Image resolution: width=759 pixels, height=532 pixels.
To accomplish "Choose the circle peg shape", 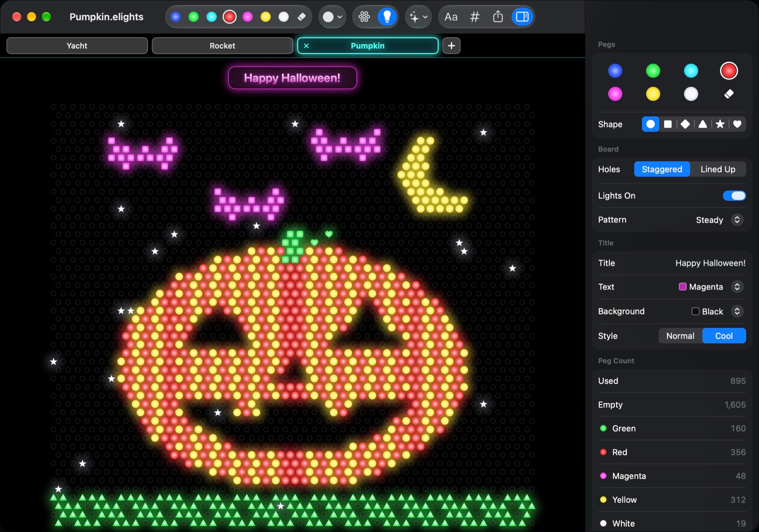I will coord(651,124).
